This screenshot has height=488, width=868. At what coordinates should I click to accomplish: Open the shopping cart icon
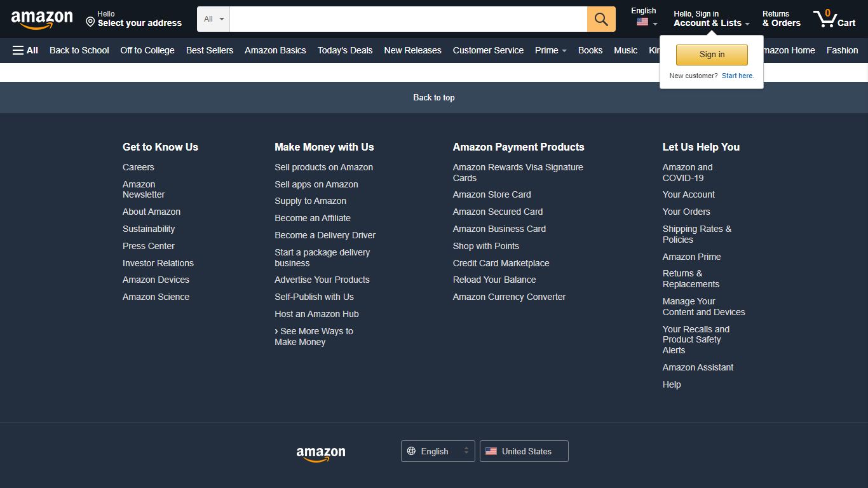click(x=834, y=18)
